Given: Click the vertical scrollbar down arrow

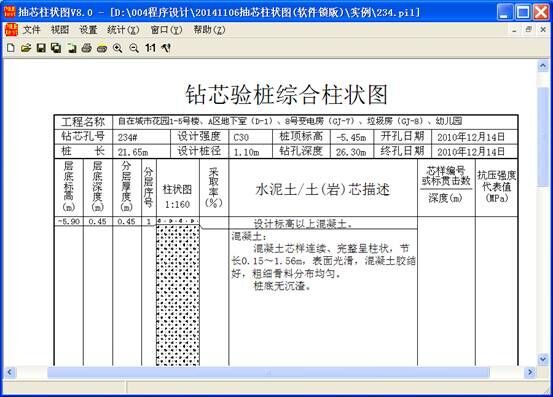Looking at the screenshot, I should (x=543, y=359).
